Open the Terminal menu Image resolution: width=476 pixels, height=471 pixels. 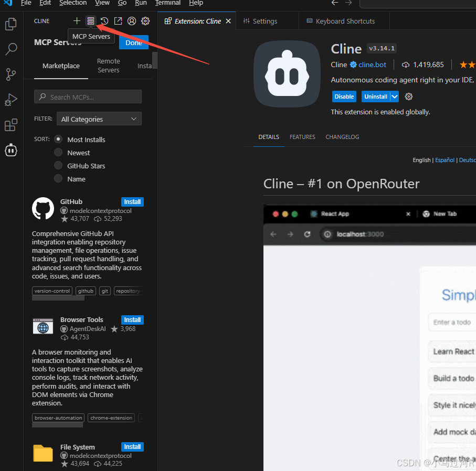click(x=167, y=3)
